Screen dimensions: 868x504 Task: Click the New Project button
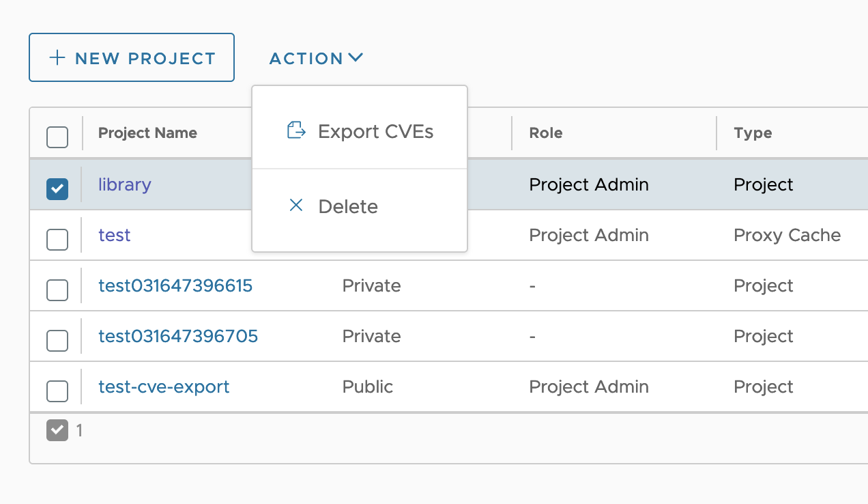pos(131,58)
